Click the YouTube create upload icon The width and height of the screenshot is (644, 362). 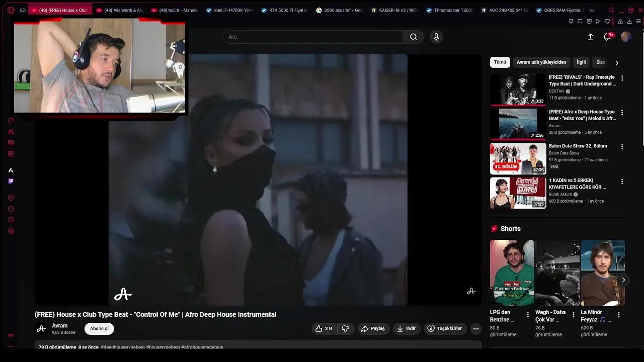(x=591, y=37)
